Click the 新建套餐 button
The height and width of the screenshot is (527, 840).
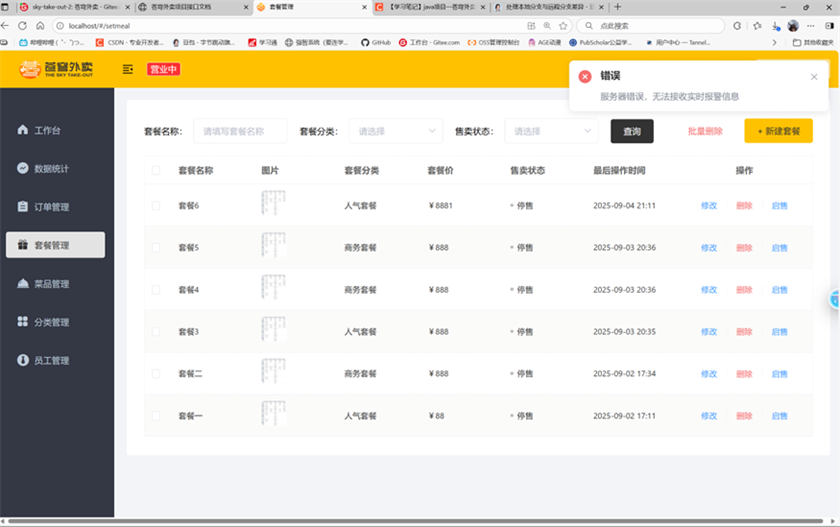click(778, 131)
